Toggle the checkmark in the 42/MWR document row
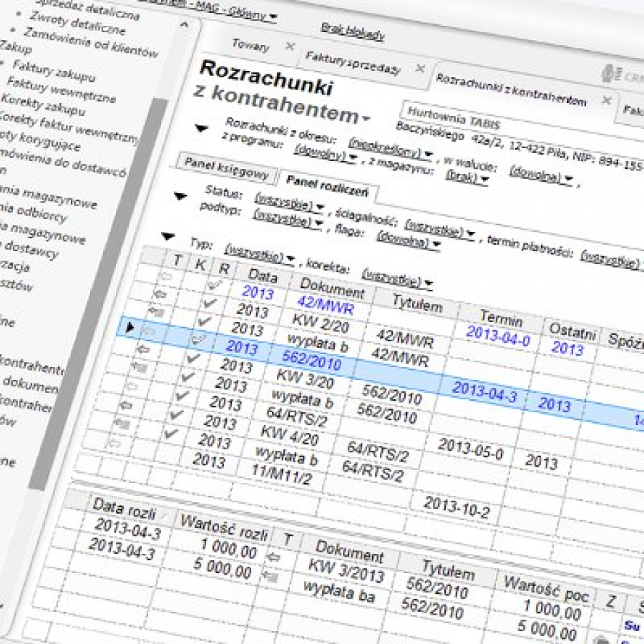The image size is (644, 644). point(213,285)
